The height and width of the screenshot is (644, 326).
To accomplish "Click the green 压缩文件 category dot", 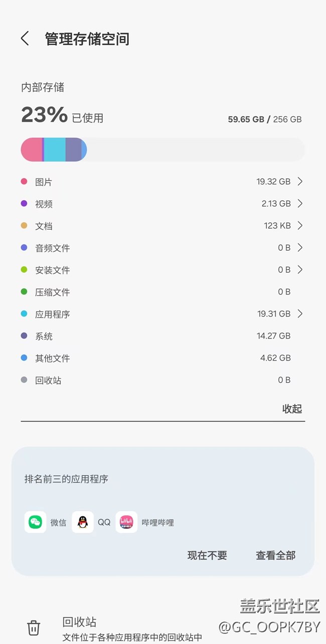I will (24, 292).
